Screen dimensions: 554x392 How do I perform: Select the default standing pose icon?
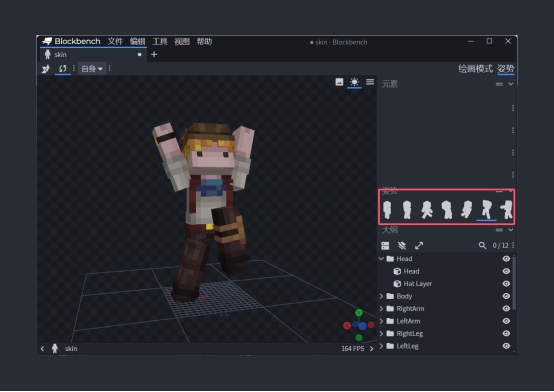click(387, 210)
